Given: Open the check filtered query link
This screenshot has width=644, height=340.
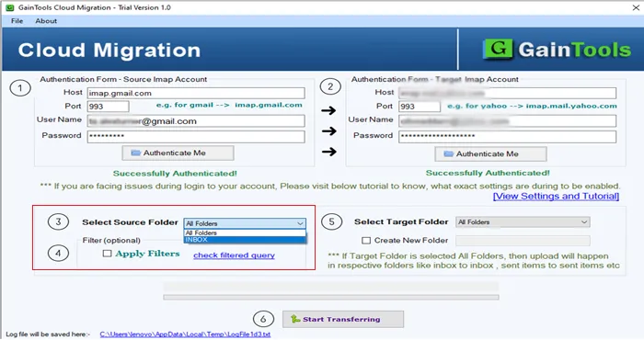Looking at the screenshot, I should 234,255.
